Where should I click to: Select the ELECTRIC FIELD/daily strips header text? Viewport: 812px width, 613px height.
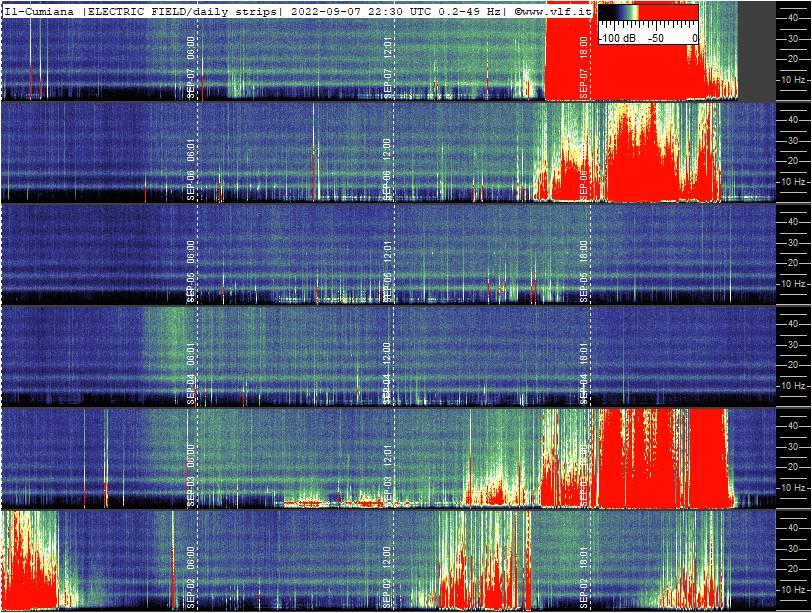183,12
